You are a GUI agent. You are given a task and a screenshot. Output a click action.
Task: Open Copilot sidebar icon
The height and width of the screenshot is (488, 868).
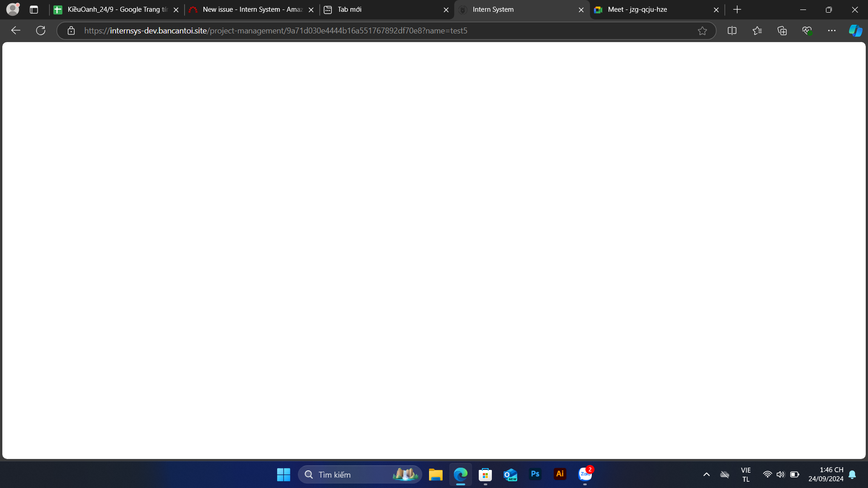(x=855, y=31)
